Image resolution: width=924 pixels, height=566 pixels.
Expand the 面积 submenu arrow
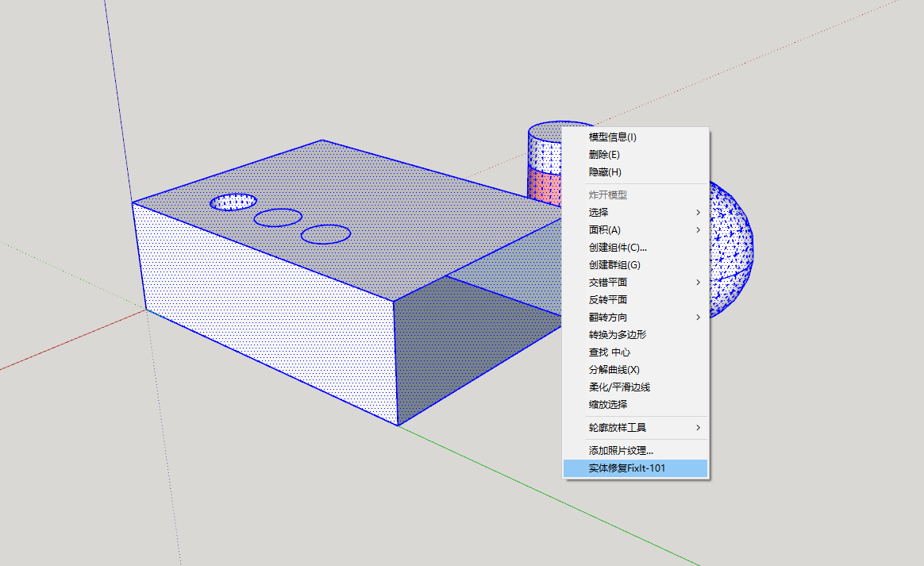[698, 229]
